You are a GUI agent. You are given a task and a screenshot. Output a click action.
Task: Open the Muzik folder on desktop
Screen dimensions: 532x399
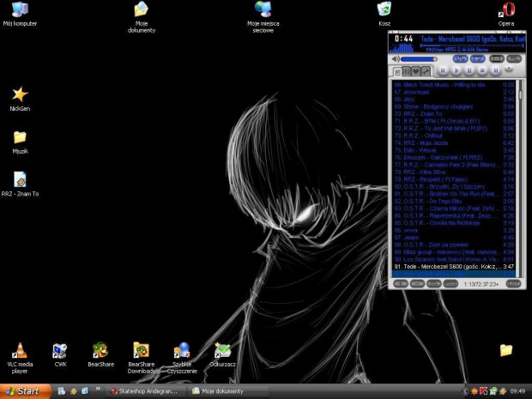(x=20, y=137)
